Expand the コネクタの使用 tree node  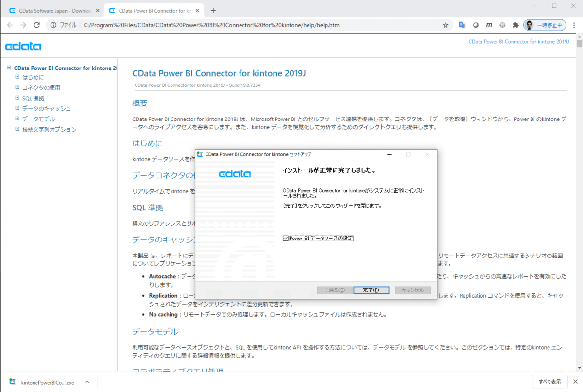click(x=17, y=87)
